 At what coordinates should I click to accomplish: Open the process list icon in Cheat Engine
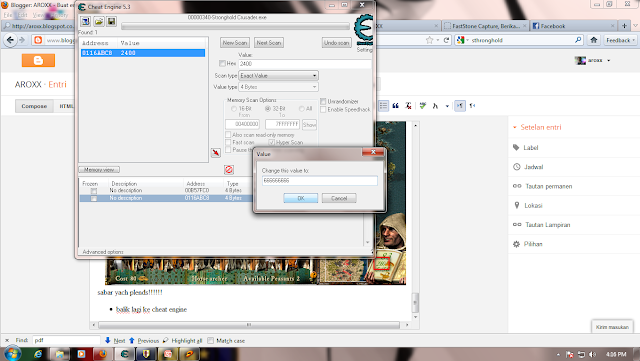[85, 21]
